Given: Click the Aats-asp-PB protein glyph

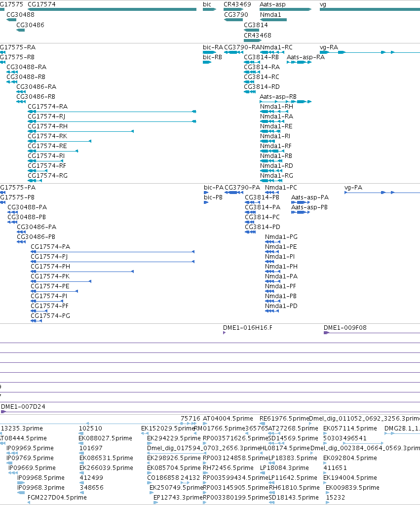Looking at the screenshot, I should [301, 212].
